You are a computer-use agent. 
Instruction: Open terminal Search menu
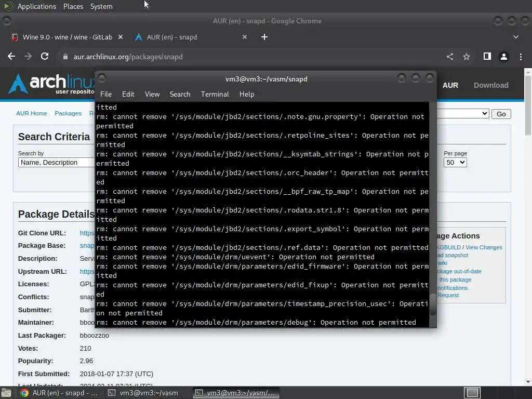[x=180, y=95]
